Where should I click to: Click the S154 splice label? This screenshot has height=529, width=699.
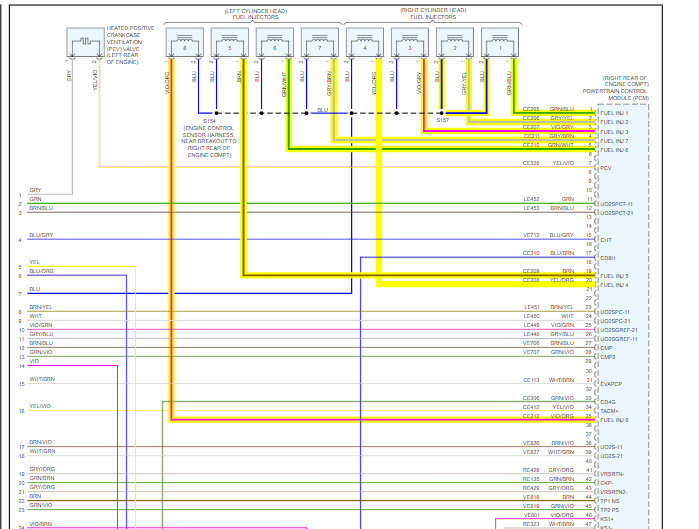point(210,121)
